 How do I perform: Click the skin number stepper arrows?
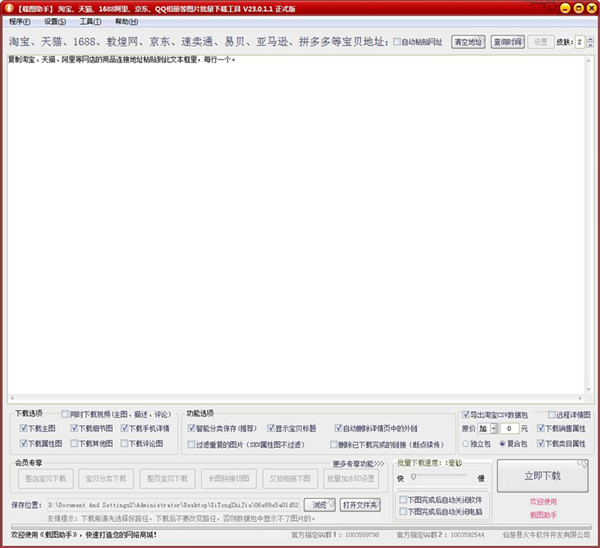(x=590, y=42)
